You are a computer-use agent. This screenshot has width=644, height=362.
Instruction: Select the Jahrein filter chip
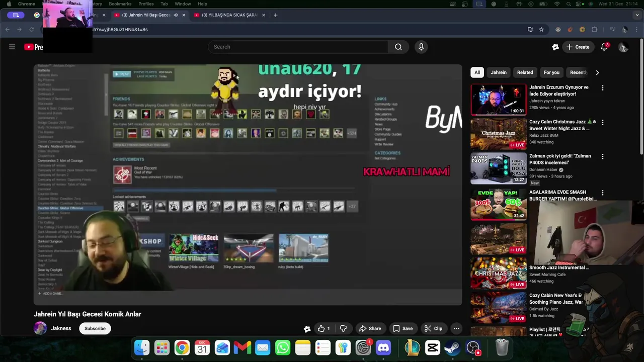point(499,72)
